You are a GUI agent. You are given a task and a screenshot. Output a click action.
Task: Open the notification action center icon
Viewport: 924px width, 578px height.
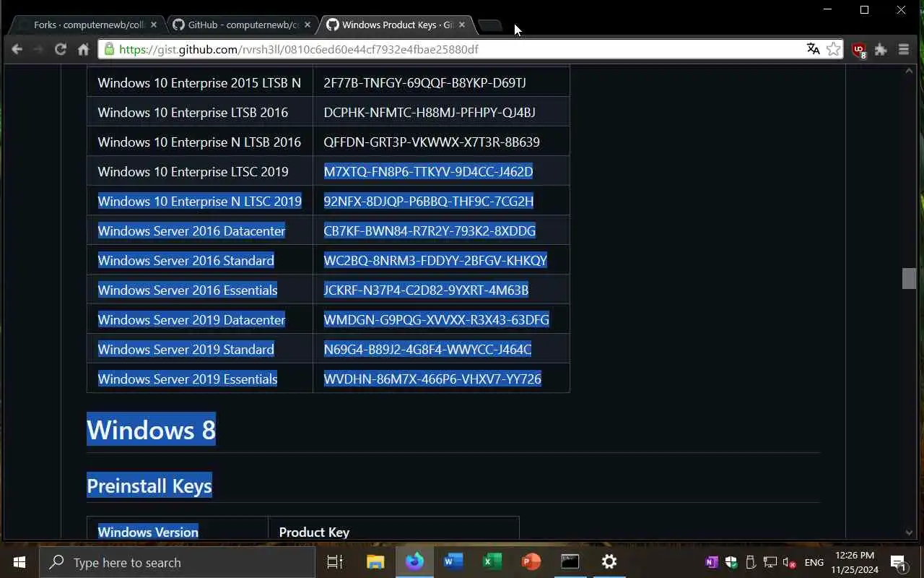[899, 563]
